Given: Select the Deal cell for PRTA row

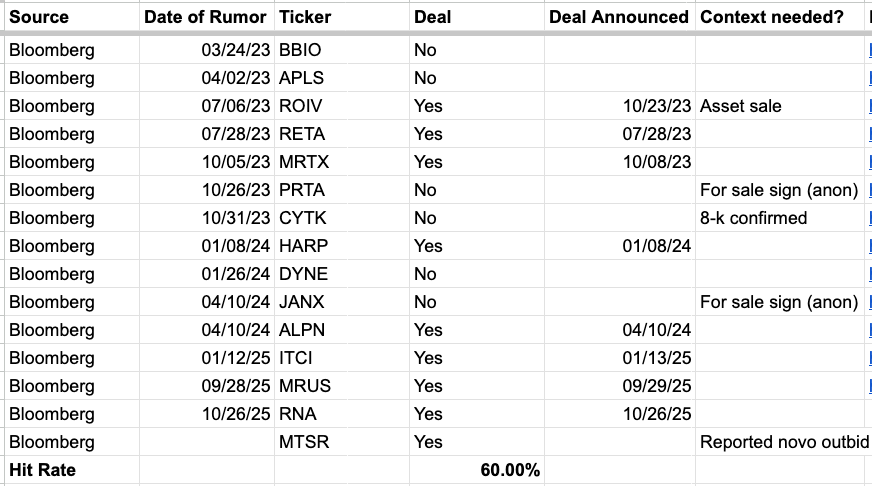Looking at the screenshot, I should click(477, 190).
